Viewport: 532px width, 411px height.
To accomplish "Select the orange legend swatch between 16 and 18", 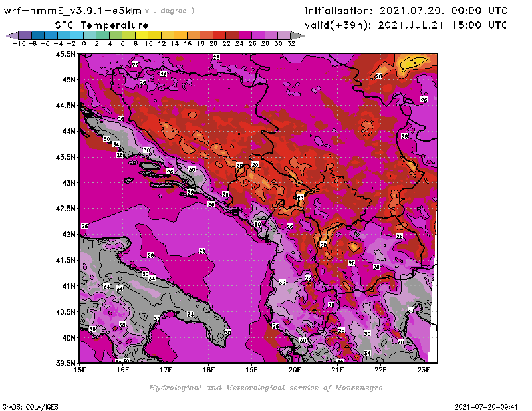I will [x=194, y=35].
